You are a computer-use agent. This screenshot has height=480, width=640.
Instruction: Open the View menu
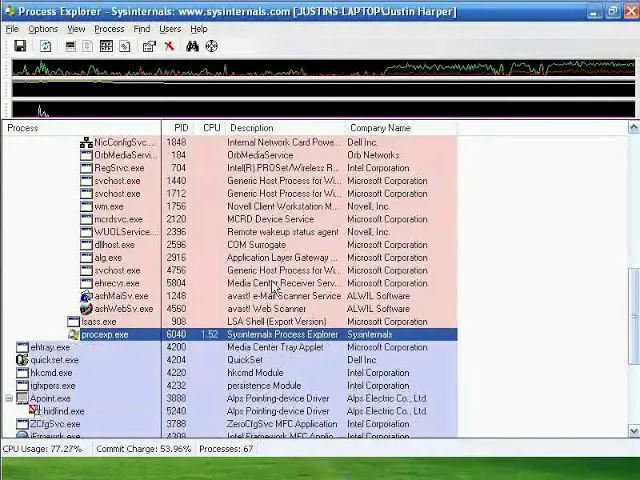coord(76,29)
